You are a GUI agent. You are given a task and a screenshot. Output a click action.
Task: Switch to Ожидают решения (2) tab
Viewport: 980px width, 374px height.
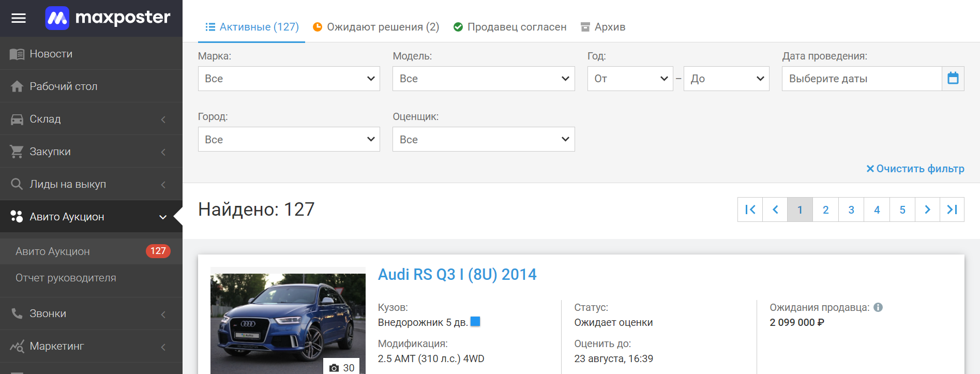pyautogui.click(x=376, y=27)
